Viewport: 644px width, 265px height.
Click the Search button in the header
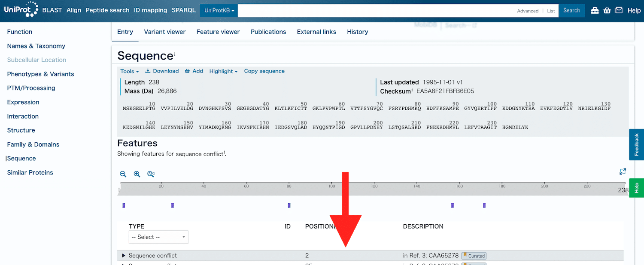click(571, 10)
